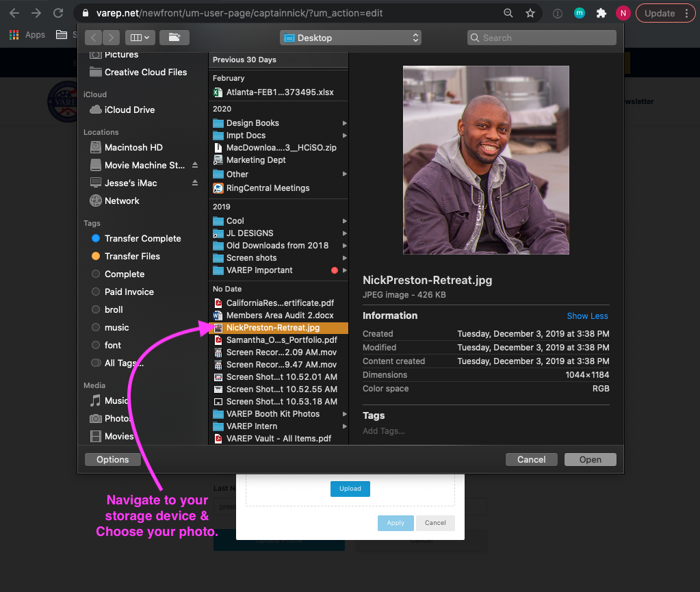Click the NickPreston-Retreat photo preview
The height and width of the screenshot is (592, 700).
click(x=486, y=160)
